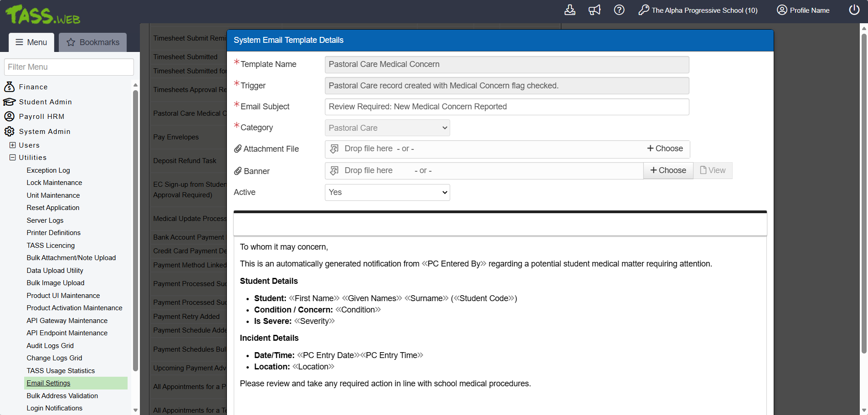Viewport: 868px width, 415px height.
Task: Open Exception Log utility
Action: pos(48,170)
